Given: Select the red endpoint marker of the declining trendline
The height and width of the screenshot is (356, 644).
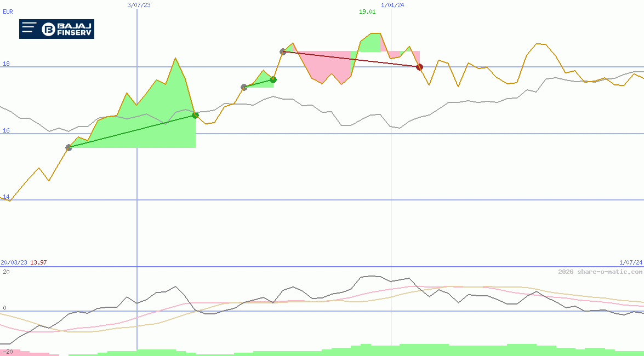Looking at the screenshot, I should pyautogui.click(x=419, y=67).
